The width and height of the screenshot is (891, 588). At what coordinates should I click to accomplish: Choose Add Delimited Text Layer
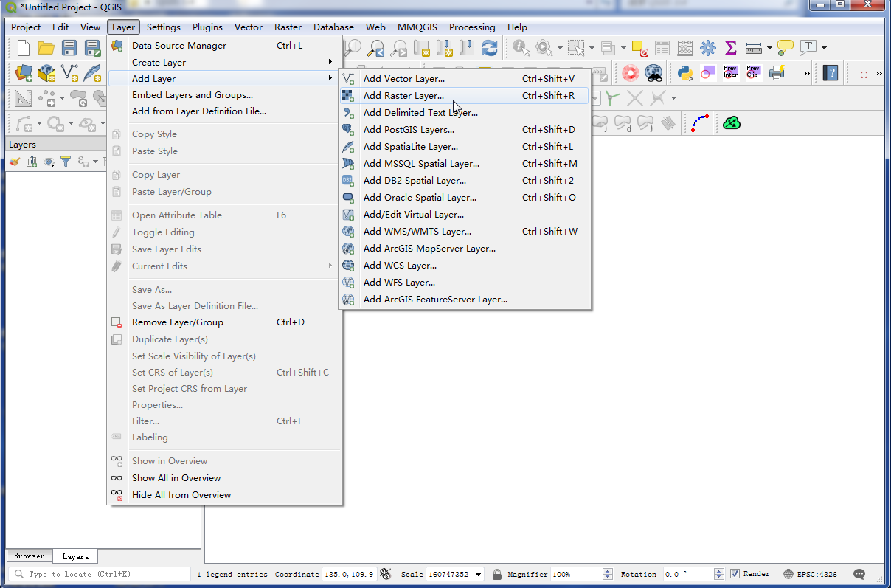pyautogui.click(x=464, y=112)
